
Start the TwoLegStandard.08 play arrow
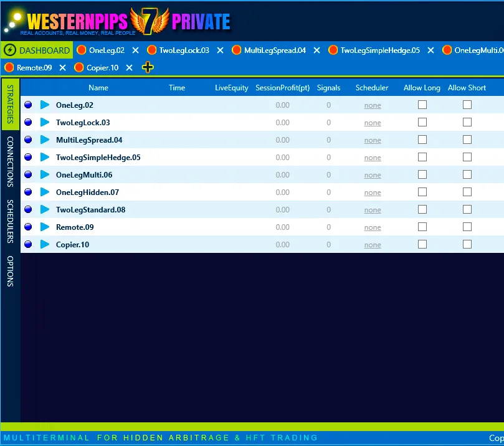tap(45, 209)
